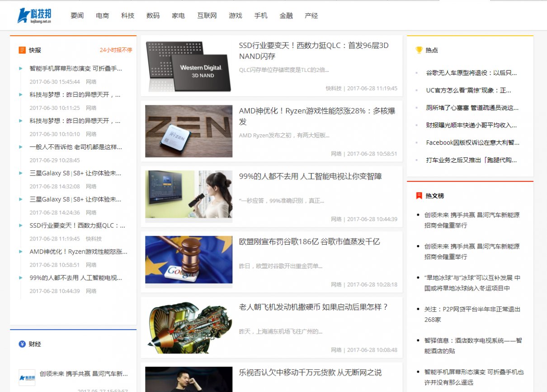Click the small 科技邦 thumbnail logo under 财经

(27, 377)
